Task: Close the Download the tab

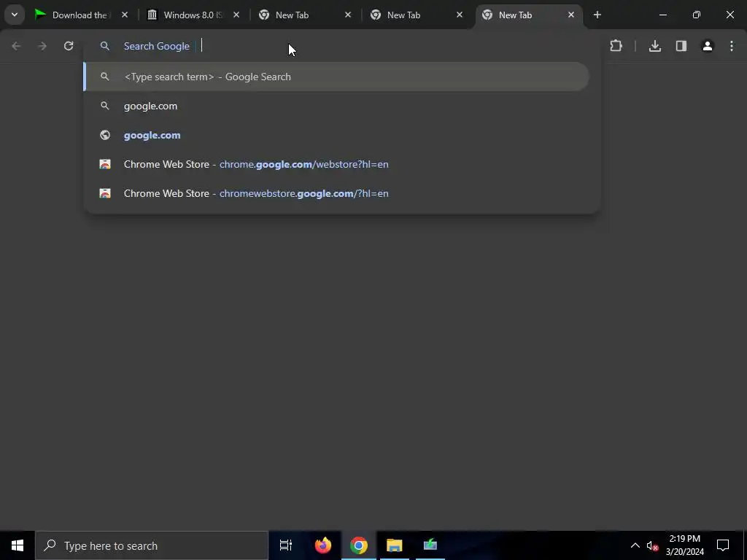Action: pyautogui.click(x=124, y=15)
